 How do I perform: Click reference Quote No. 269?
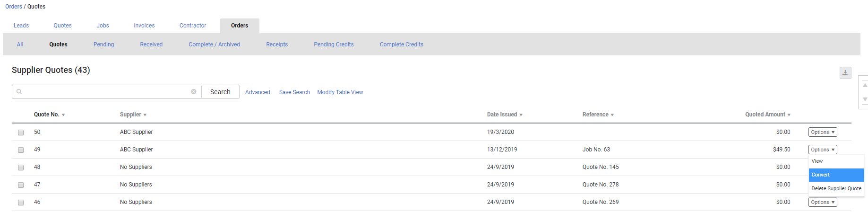[601, 202]
